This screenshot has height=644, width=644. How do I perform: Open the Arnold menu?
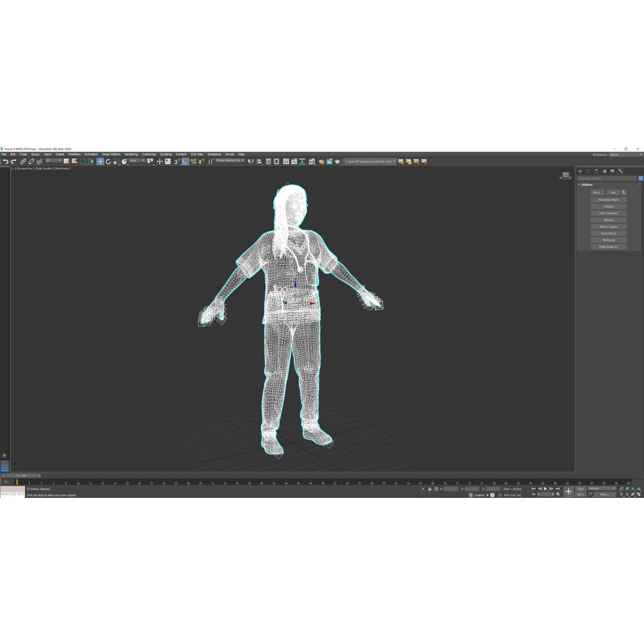point(230,154)
